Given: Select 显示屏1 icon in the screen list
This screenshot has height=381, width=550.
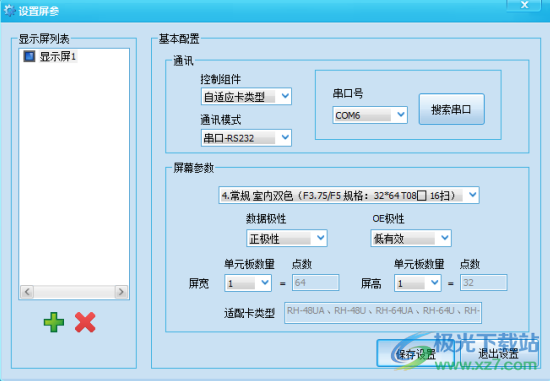Looking at the screenshot, I should pos(29,56).
